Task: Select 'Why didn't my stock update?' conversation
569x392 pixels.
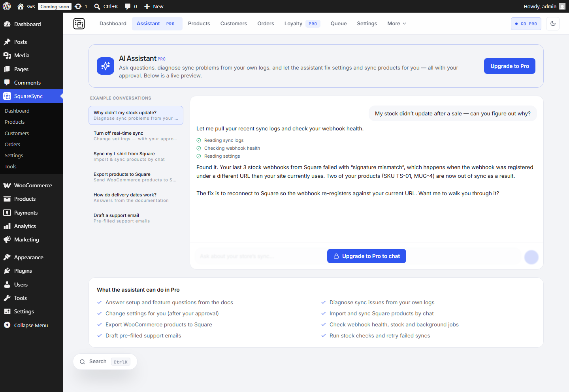Action: coord(136,115)
